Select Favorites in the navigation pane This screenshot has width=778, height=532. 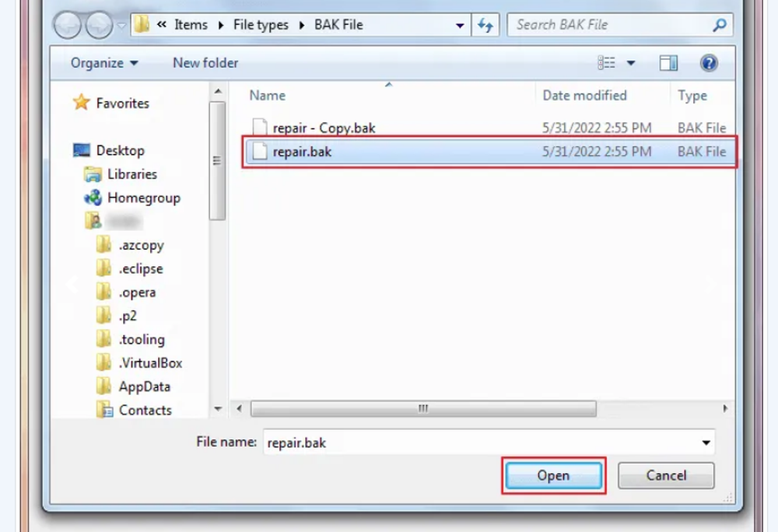pyautogui.click(x=123, y=103)
